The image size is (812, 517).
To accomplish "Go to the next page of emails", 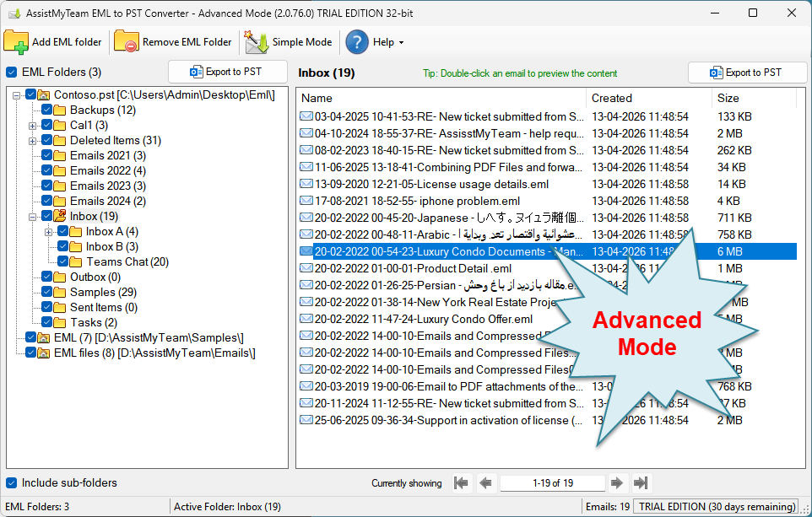I will click(617, 483).
